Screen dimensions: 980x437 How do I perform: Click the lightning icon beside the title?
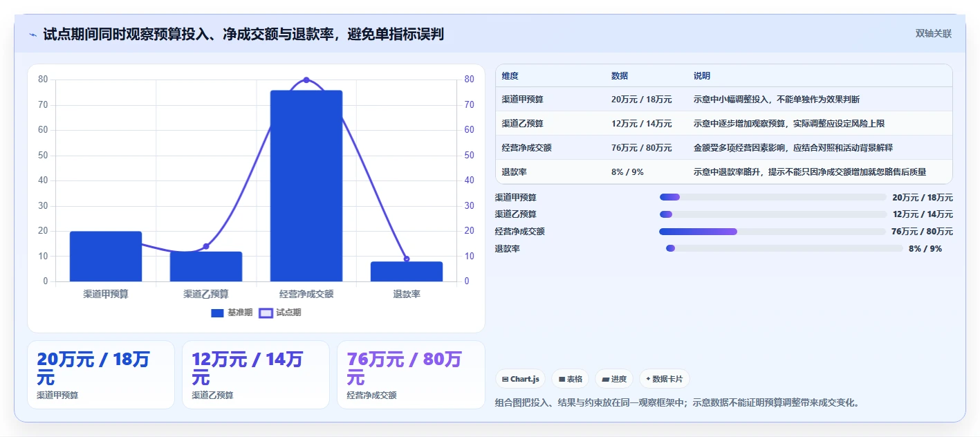click(33, 35)
